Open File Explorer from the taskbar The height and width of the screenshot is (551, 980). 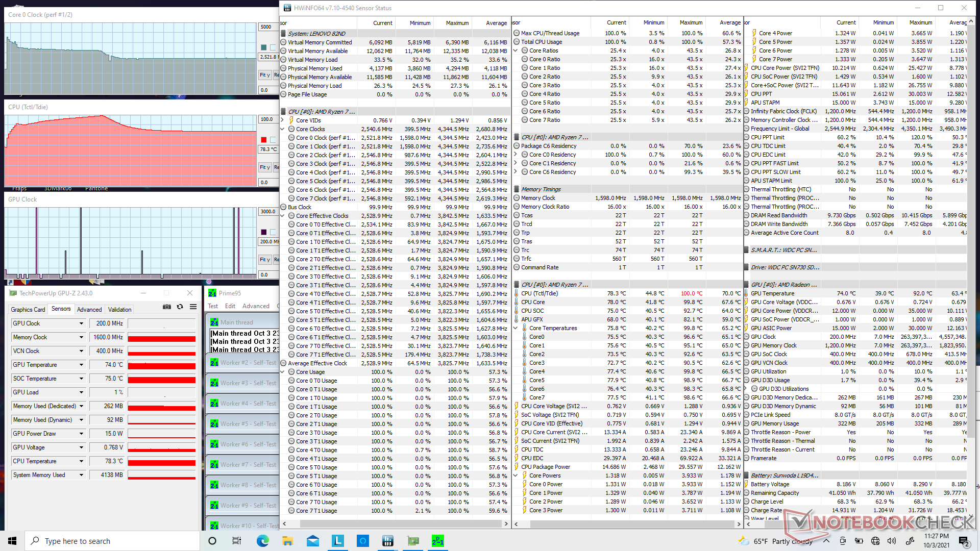(287, 541)
